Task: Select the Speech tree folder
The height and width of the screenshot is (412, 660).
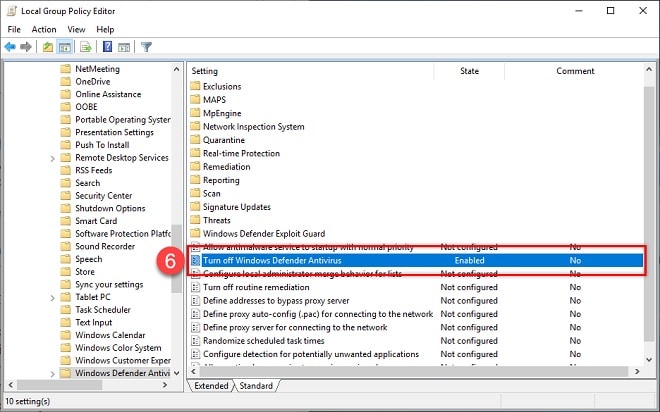Action: click(x=89, y=259)
